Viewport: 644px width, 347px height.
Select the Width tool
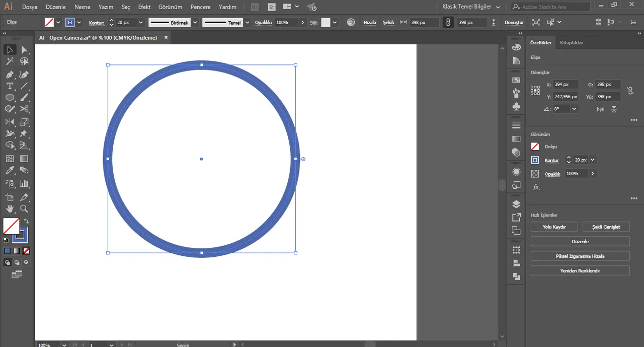10,133
